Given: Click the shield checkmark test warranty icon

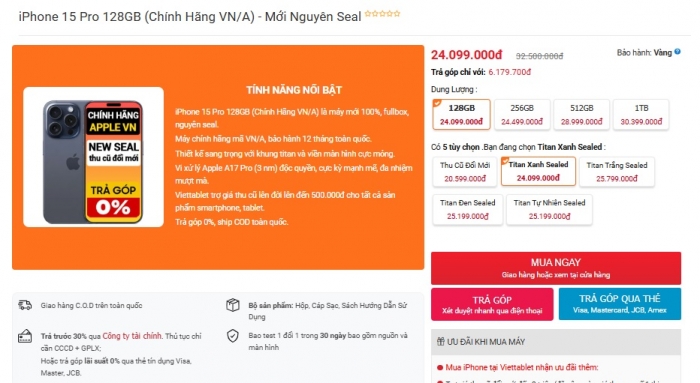Looking at the screenshot, I should coord(233,336).
